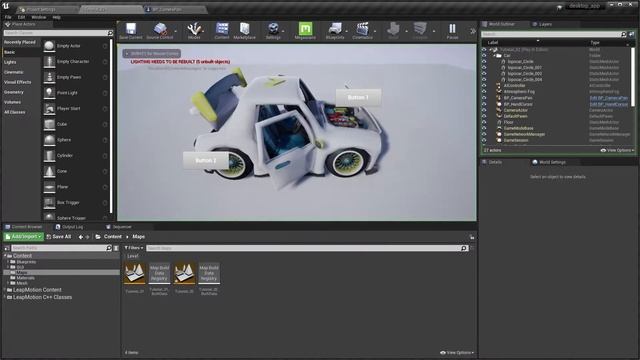Toggle visibility of the Car folder
This screenshot has height=360, width=640.
point(484,56)
